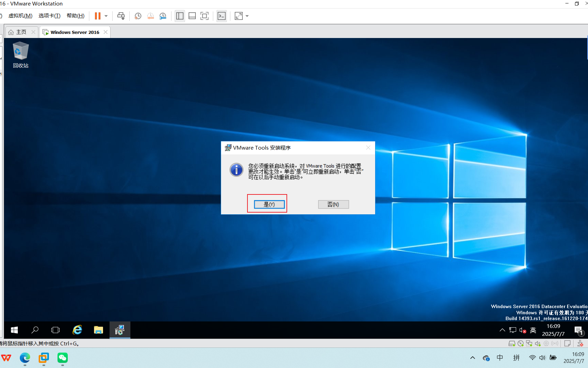Click the hard disk status icon
Viewport: 588px width, 368px height.
coord(512,343)
